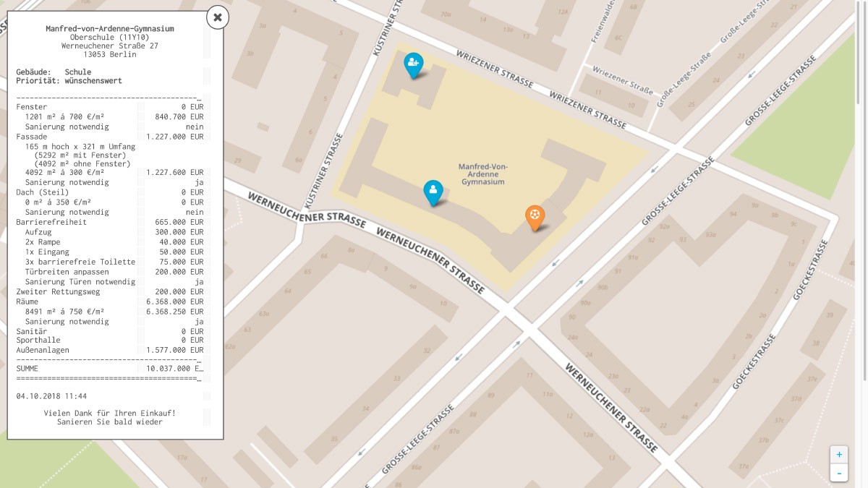
Task: Click the Barrierefreiheit 665.000 EUR row
Action: pos(110,223)
